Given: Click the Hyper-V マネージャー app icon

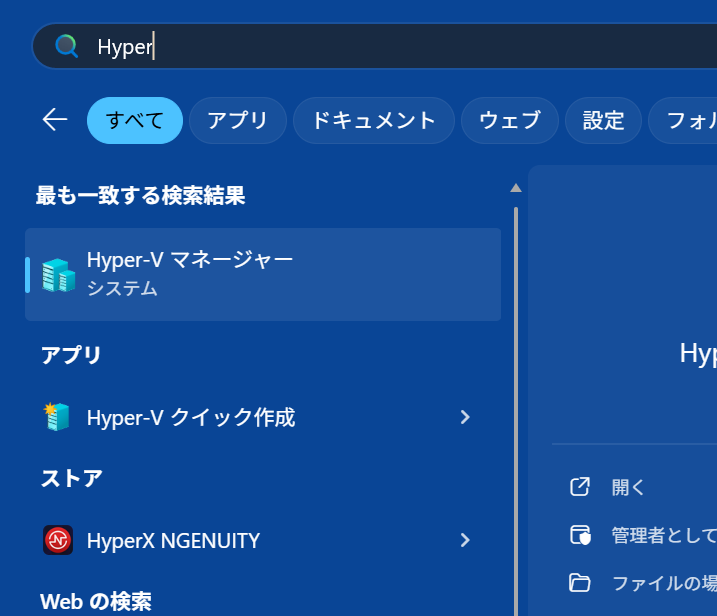Looking at the screenshot, I should pos(58,275).
